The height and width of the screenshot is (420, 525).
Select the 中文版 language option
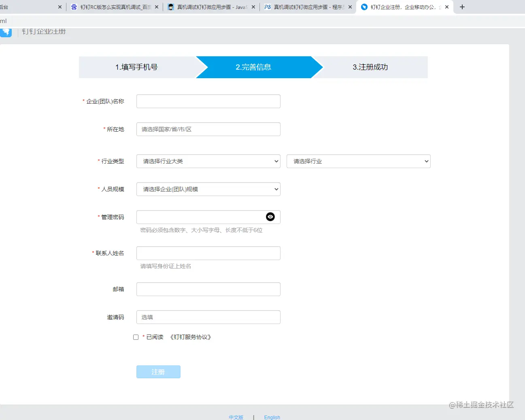236,417
